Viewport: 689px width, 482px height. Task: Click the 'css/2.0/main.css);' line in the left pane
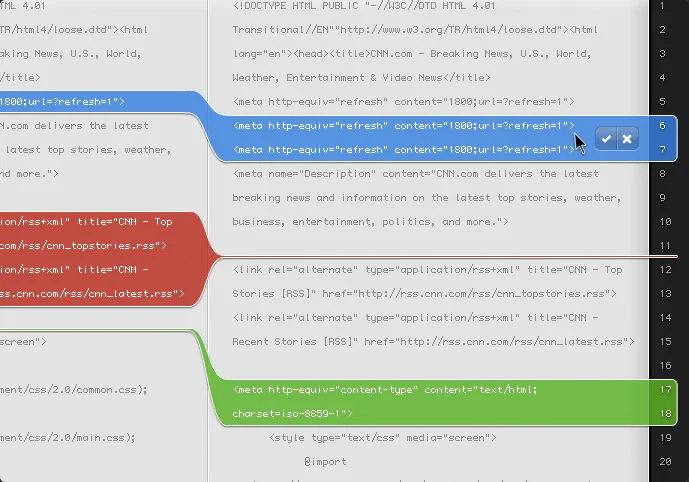[68, 438]
